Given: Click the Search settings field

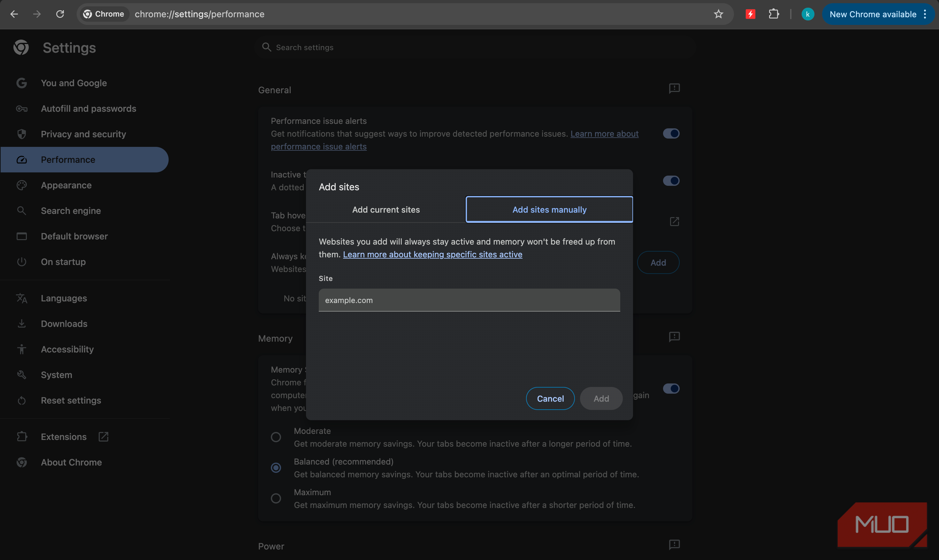Looking at the screenshot, I should click(476, 47).
